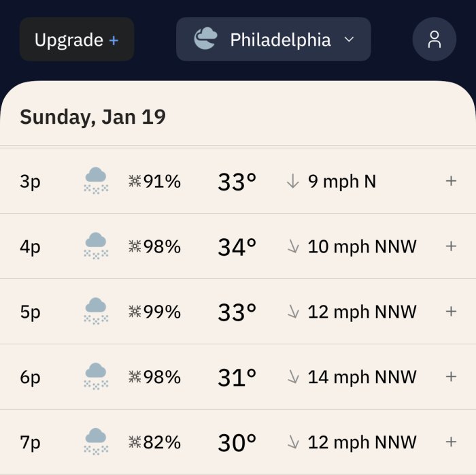476x475 pixels.
Task: Click the chevron next to Philadelphia
Action: [x=349, y=39]
